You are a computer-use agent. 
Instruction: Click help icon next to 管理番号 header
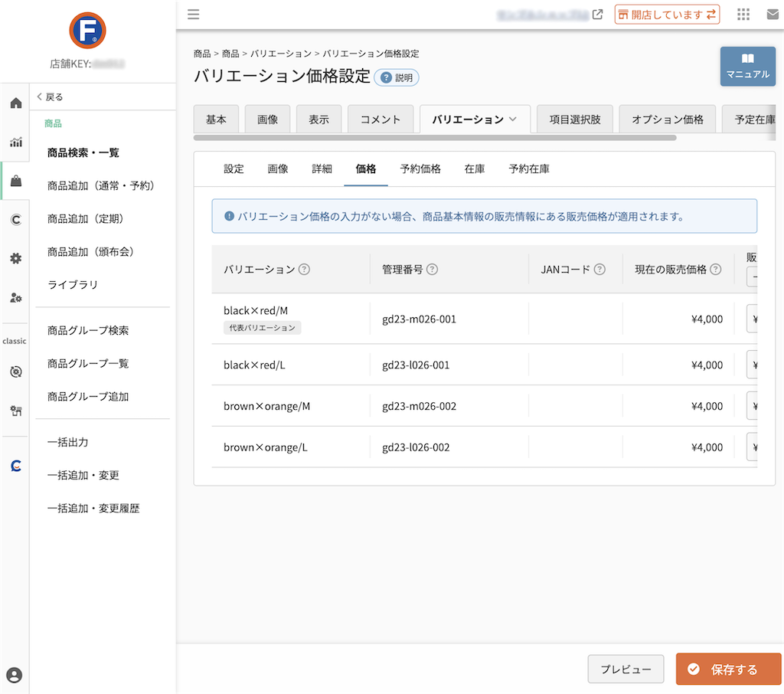coord(432,269)
